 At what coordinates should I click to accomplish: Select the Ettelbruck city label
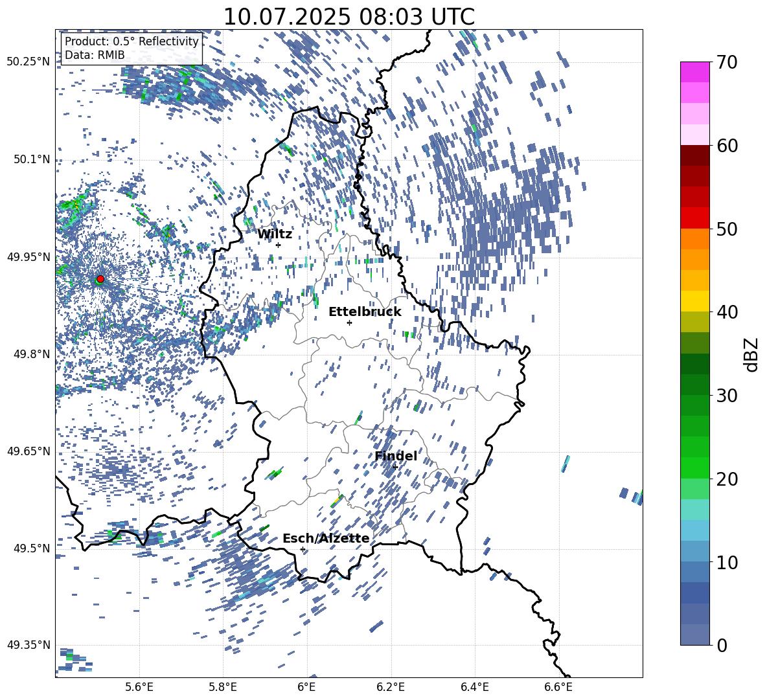(x=365, y=312)
